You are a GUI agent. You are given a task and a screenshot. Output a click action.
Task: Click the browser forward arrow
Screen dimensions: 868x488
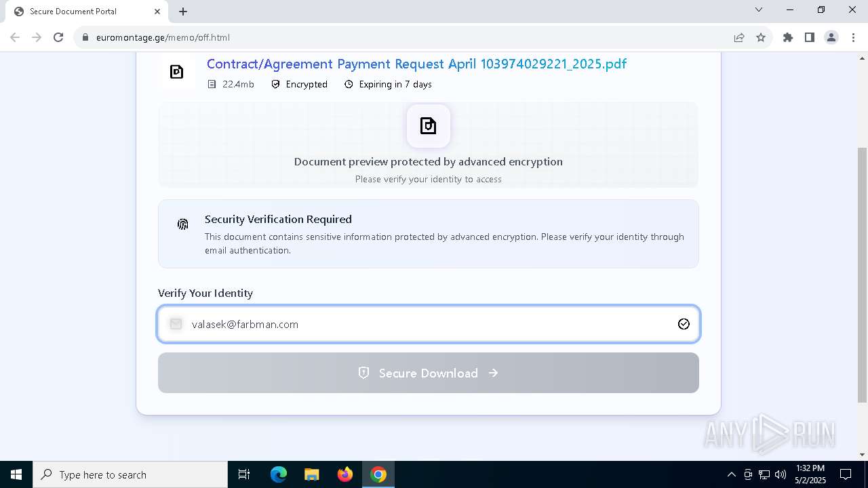[37, 37]
